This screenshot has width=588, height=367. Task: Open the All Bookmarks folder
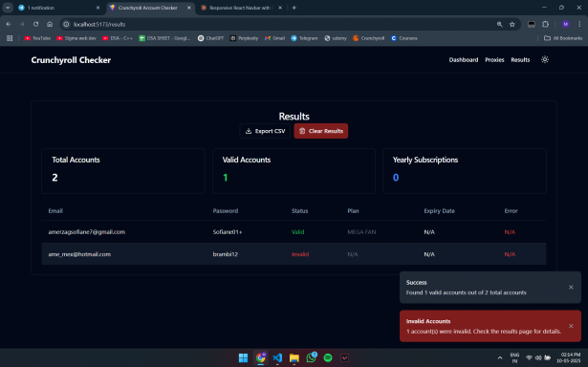point(563,38)
